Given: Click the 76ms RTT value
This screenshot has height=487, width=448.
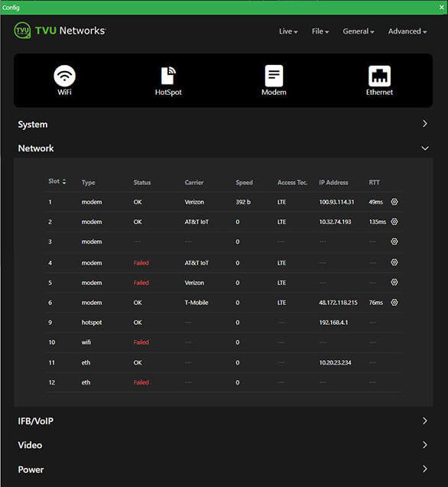Looking at the screenshot, I should [376, 303].
